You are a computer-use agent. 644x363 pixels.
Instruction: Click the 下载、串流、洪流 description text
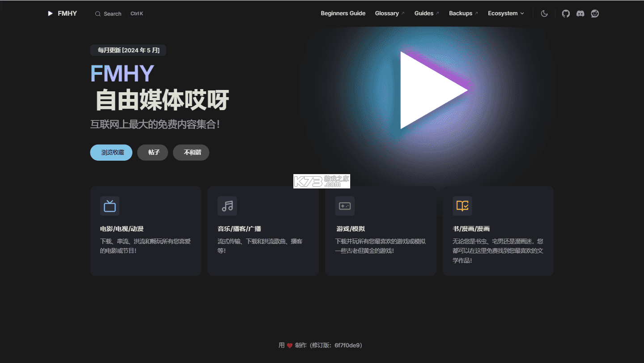[146, 246]
